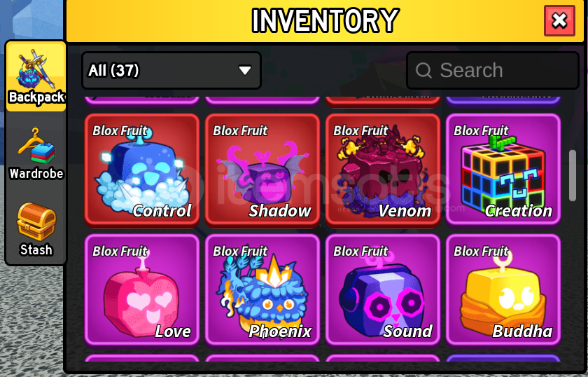Open the Stash tab

[x=36, y=229]
